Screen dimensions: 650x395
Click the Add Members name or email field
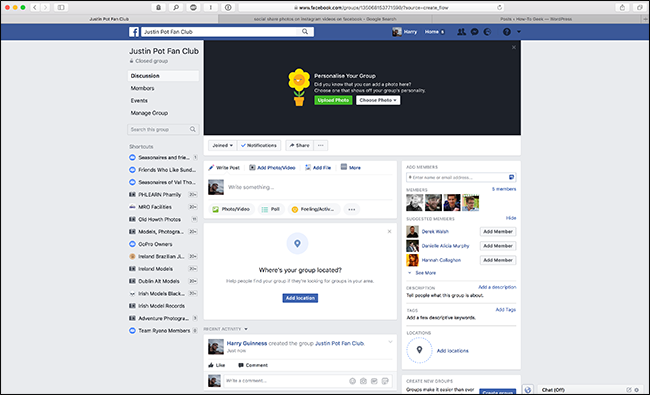click(x=461, y=177)
